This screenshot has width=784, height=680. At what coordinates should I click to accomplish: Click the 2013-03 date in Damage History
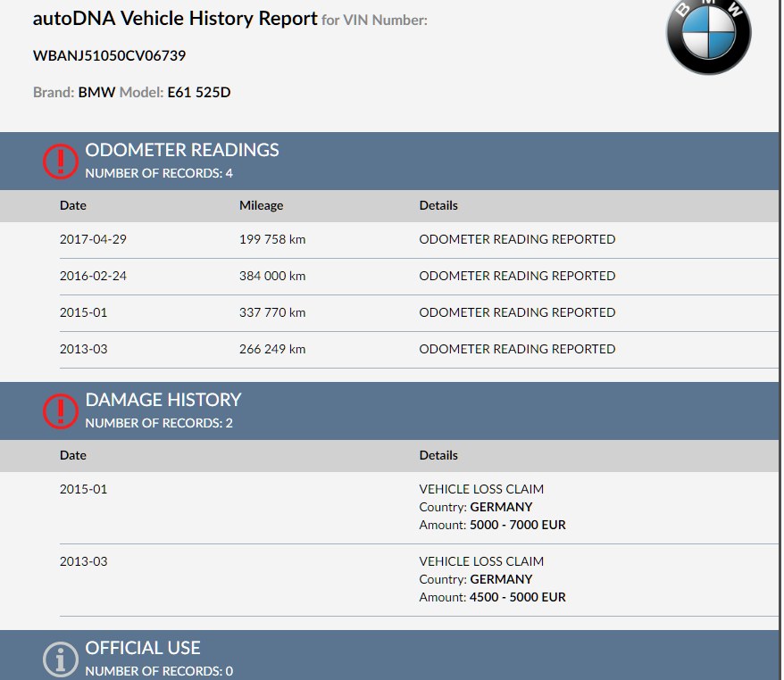point(83,561)
